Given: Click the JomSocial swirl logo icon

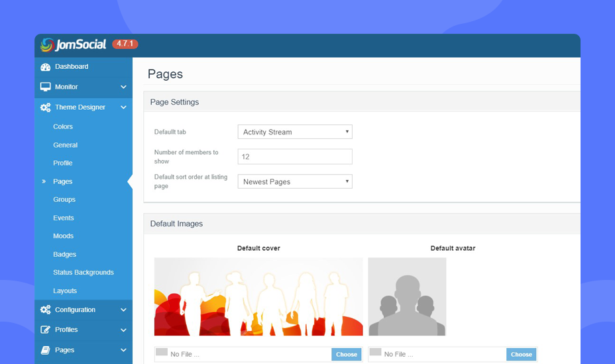Looking at the screenshot, I should [x=46, y=44].
